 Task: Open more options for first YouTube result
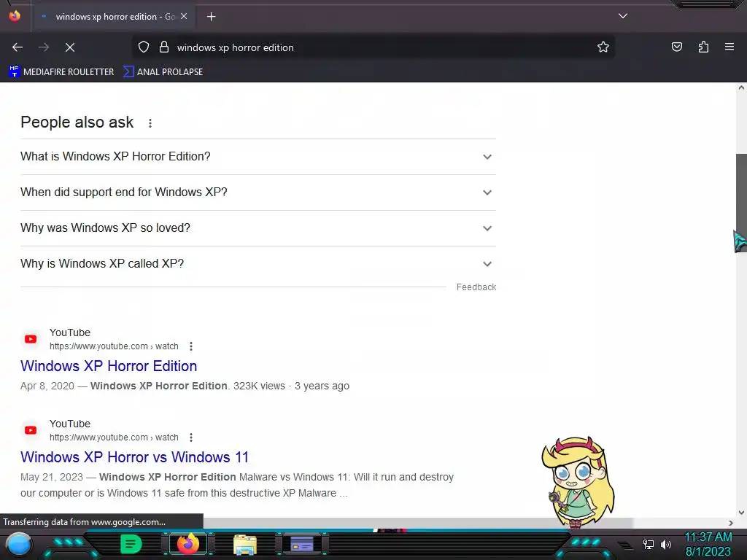pos(191,346)
